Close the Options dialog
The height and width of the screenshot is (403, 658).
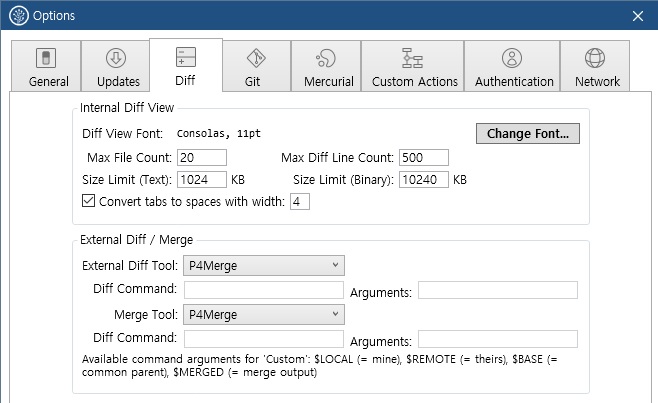pos(638,16)
